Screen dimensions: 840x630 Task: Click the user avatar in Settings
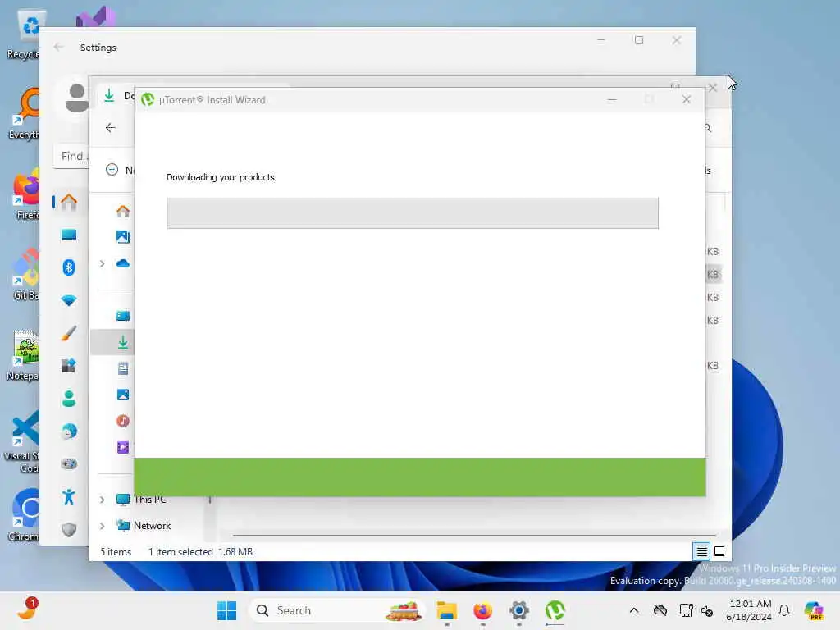[76, 98]
